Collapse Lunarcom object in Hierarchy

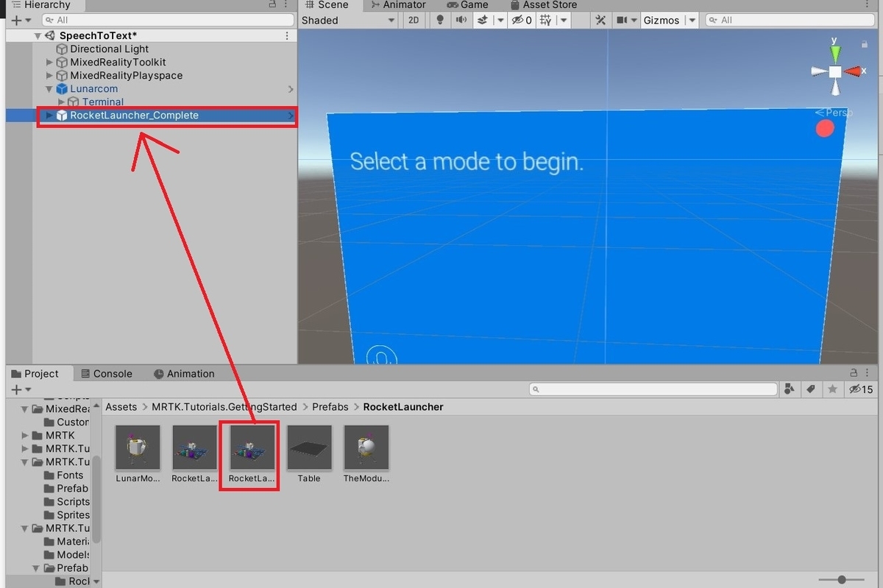50,89
